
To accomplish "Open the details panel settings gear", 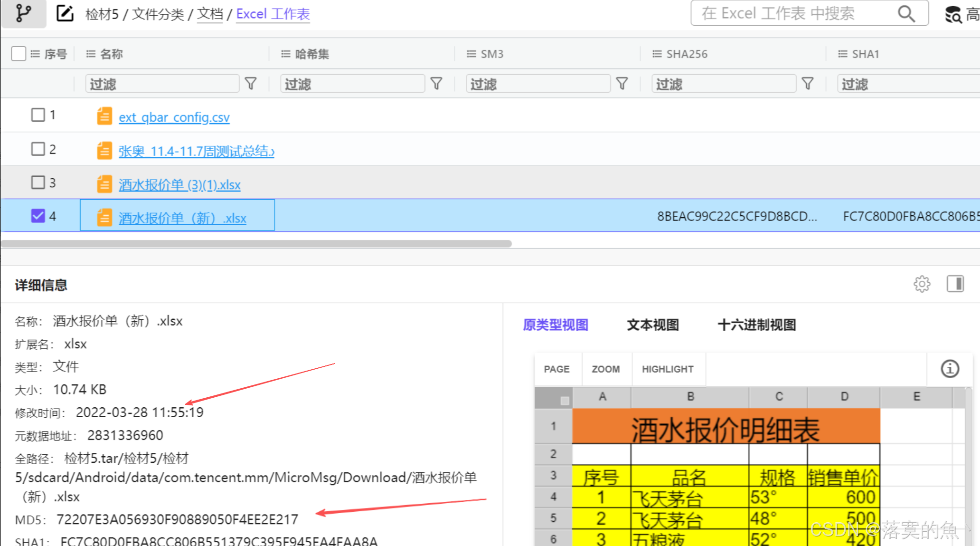I will (922, 284).
